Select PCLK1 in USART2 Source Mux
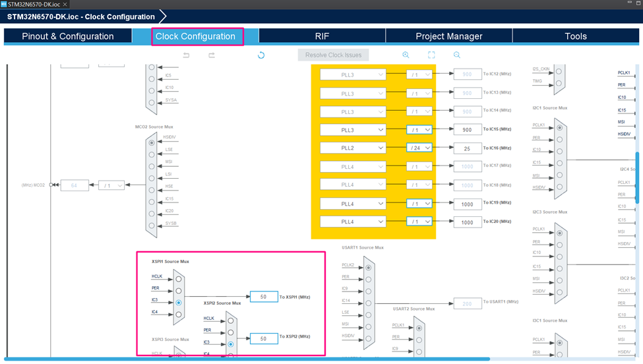 [419, 328]
